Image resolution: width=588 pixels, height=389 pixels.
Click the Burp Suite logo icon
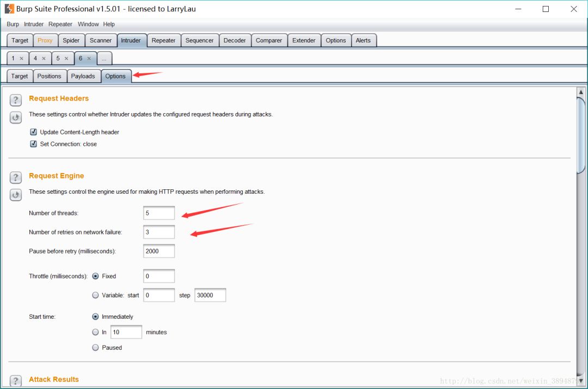point(9,9)
